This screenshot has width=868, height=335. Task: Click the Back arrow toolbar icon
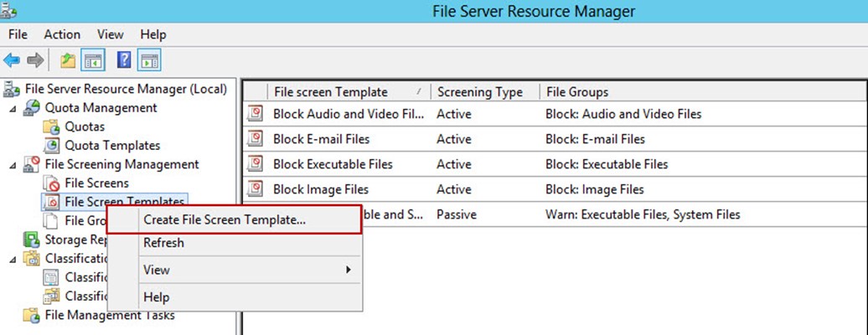pyautogui.click(x=12, y=60)
